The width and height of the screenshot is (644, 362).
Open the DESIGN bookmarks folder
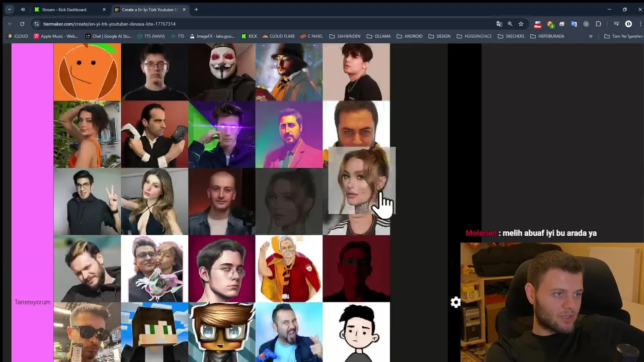click(x=440, y=36)
